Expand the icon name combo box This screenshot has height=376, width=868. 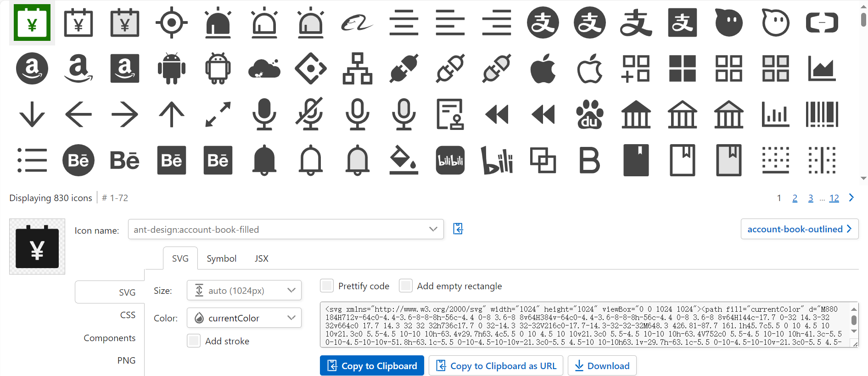pos(433,229)
